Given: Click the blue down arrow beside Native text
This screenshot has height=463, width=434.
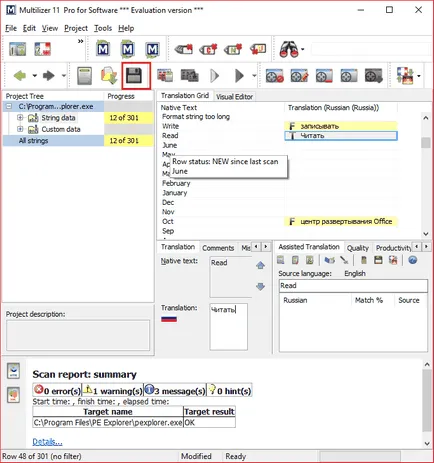Looking at the screenshot, I should click(x=260, y=286).
